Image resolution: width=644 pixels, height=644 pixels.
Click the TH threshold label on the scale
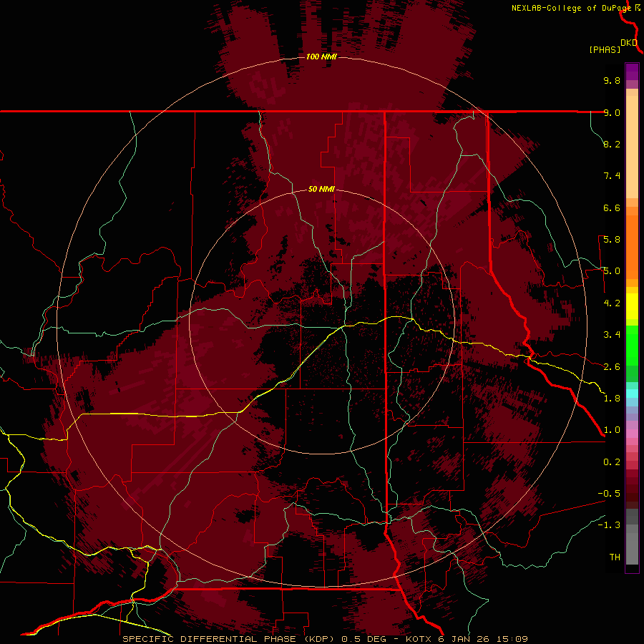[x=615, y=557]
